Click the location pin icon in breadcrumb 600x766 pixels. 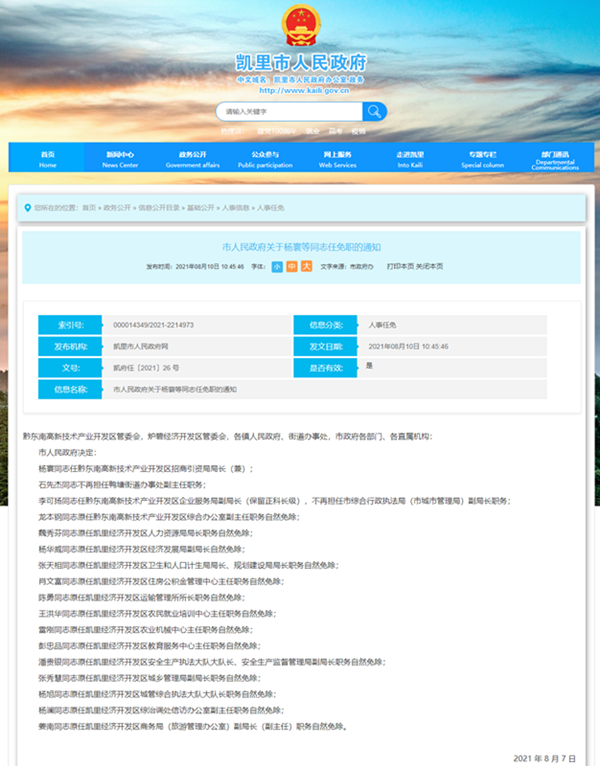pos(26,207)
